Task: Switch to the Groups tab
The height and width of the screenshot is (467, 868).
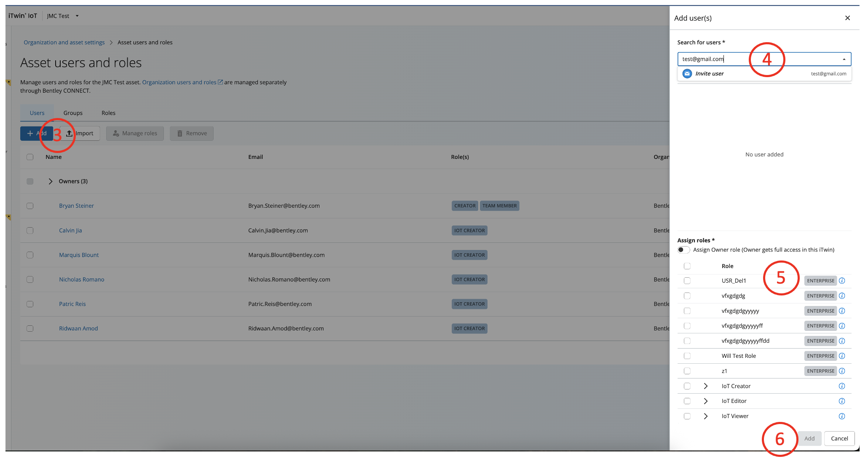Action: (x=73, y=113)
